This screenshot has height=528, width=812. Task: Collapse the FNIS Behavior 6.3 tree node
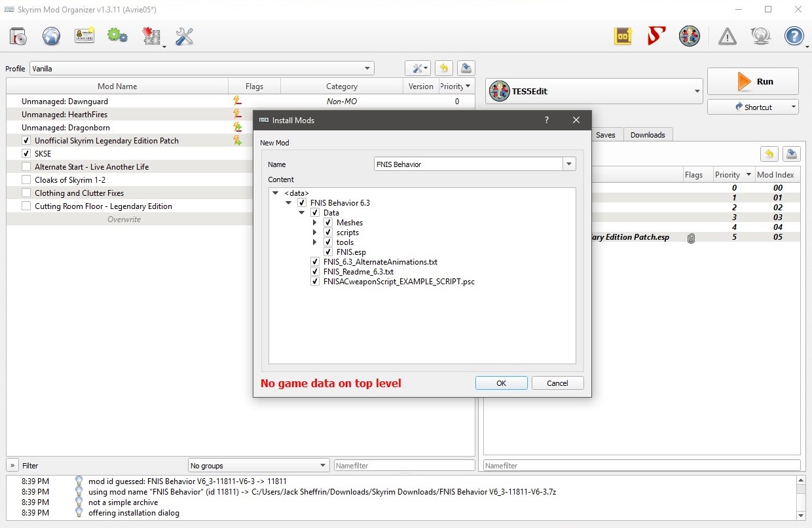pos(289,203)
